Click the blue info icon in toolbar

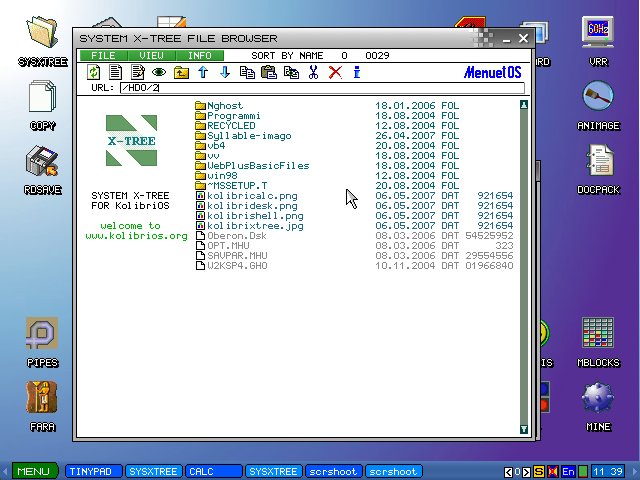coord(357,72)
